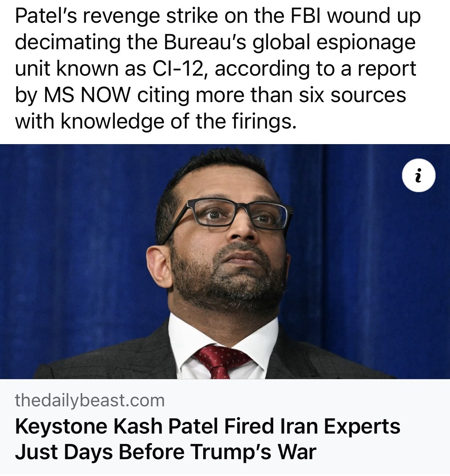The width and height of the screenshot is (450, 476).
Task: Click the word "decimating" in the post text
Action: [67, 43]
